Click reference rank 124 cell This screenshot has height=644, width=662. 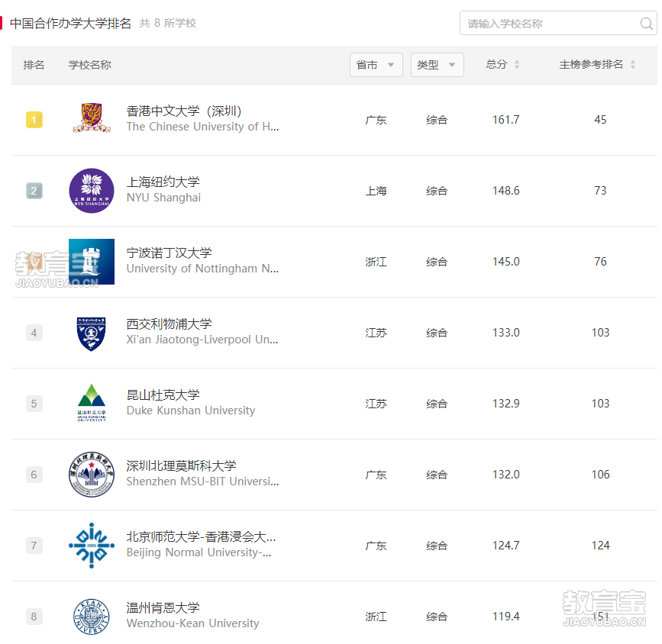(x=600, y=546)
